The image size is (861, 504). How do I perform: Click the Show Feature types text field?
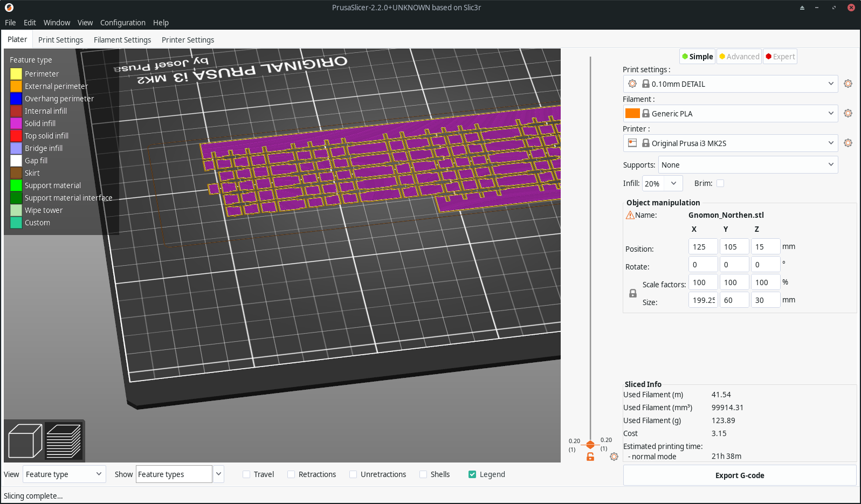coord(174,474)
